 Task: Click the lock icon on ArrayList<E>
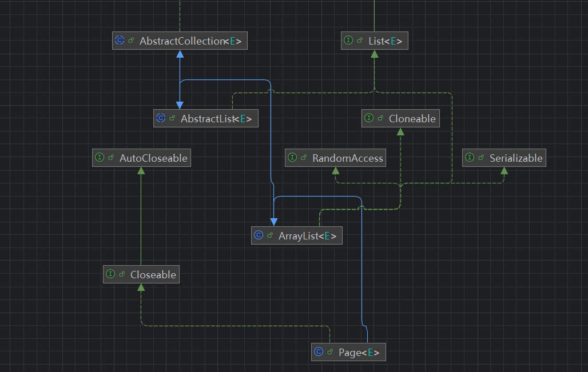click(270, 235)
